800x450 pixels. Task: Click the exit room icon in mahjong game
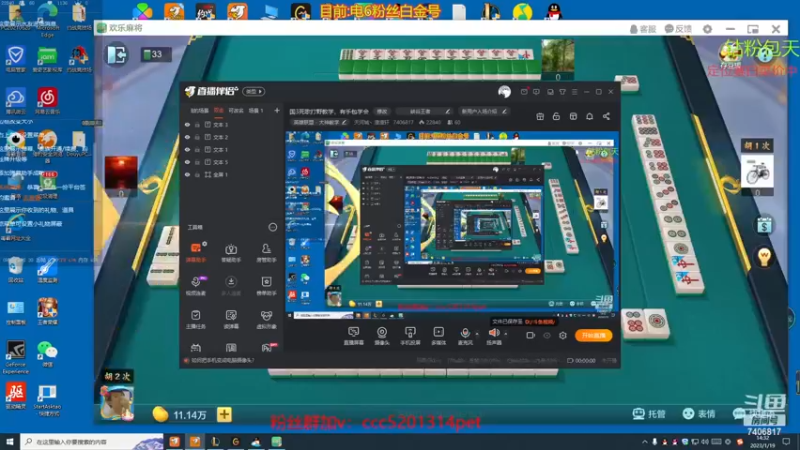[116, 55]
